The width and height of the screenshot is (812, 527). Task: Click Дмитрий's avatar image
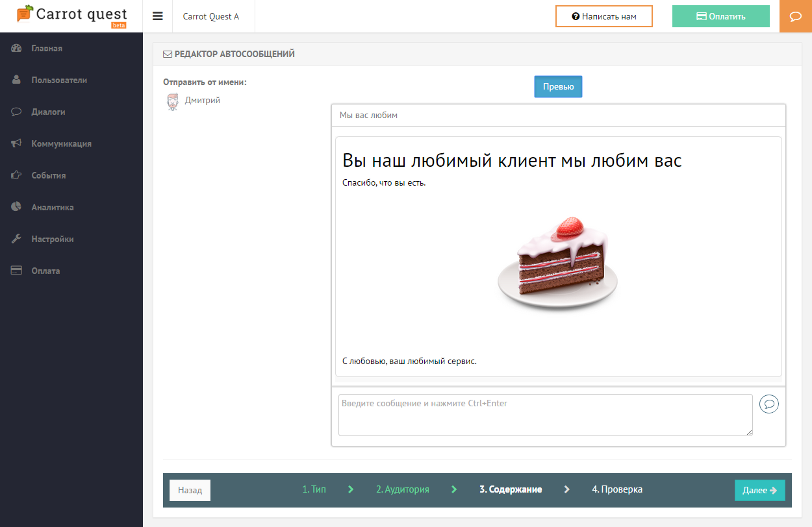(172, 102)
